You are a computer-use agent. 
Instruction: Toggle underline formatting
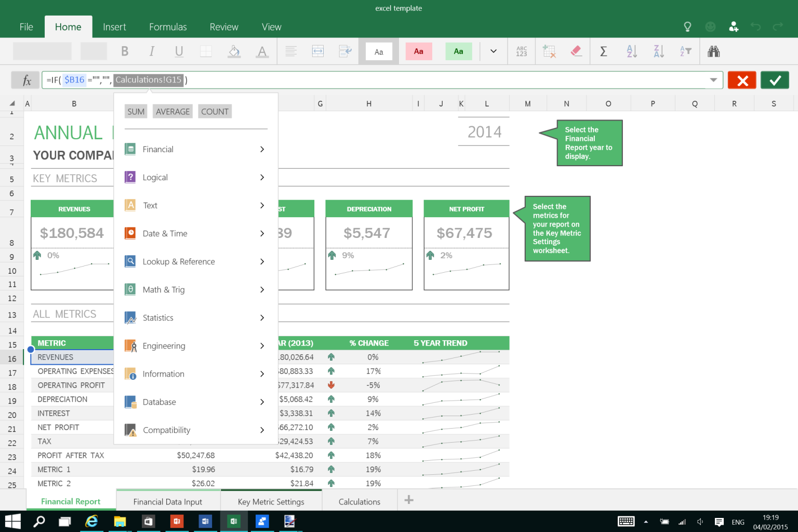pyautogui.click(x=179, y=51)
